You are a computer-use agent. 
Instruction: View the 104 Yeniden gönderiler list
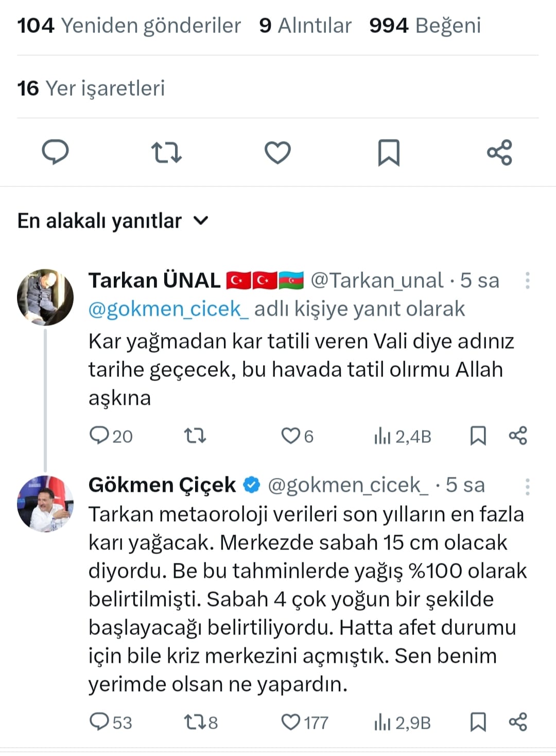(129, 25)
